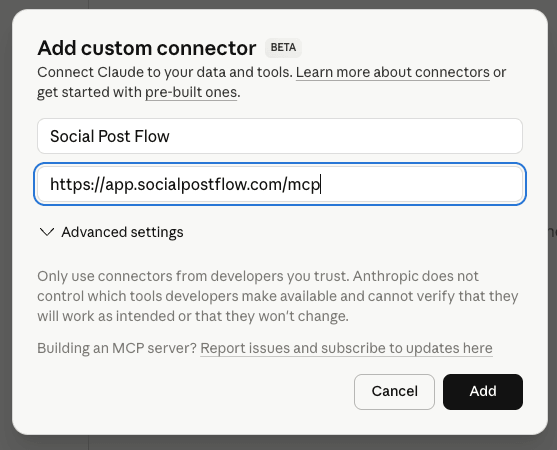This screenshot has height=450, width=557.
Task: Open Learn more about connectors link
Action: (x=393, y=72)
